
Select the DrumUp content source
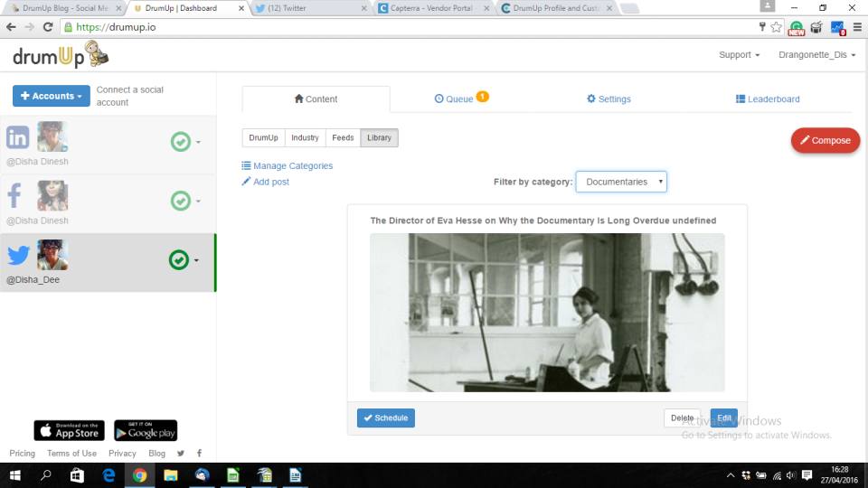pos(263,137)
